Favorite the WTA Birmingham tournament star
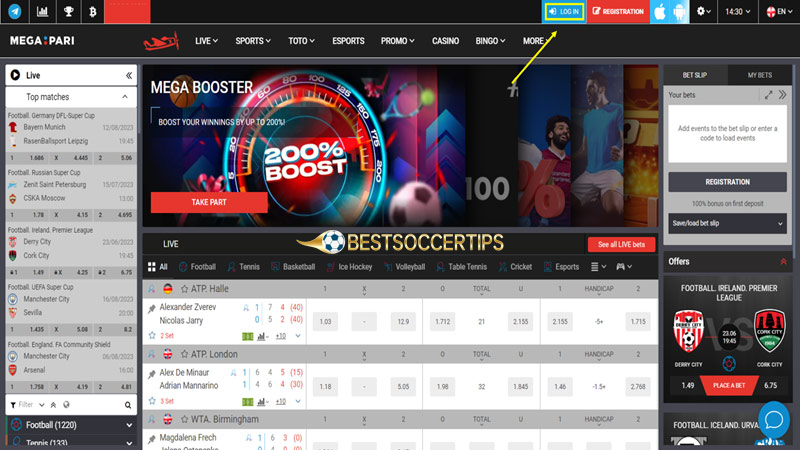800x450 pixels. (184, 419)
